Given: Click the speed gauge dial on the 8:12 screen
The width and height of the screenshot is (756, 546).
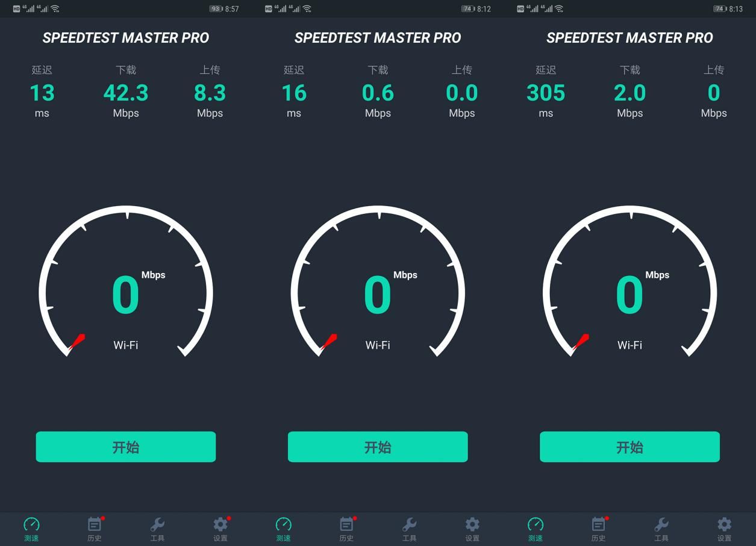Looking at the screenshot, I should click(x=378, y=282).
